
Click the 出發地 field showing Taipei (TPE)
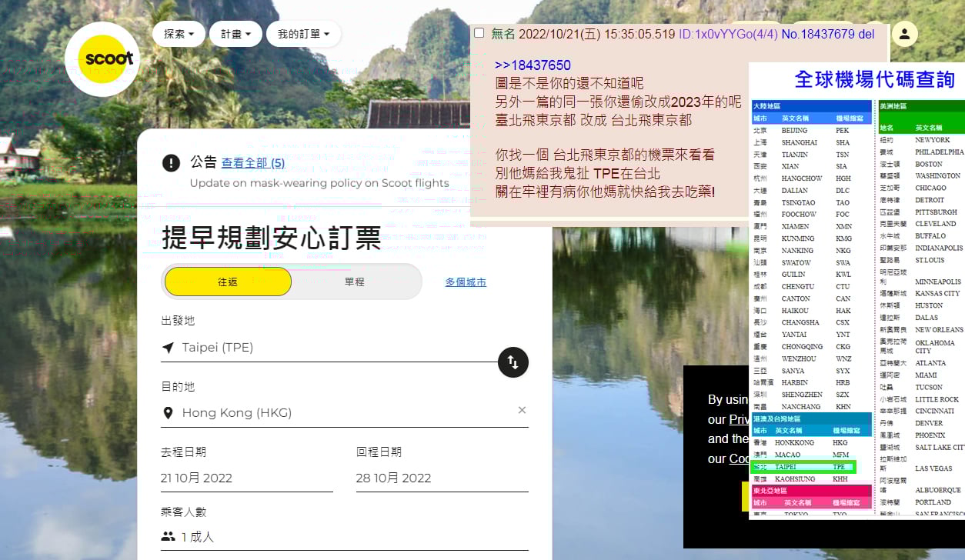click(x=329, y=348)
